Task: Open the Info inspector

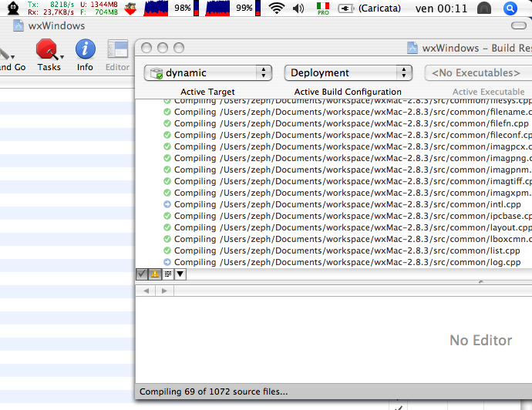Action: [x=85, y=50]
